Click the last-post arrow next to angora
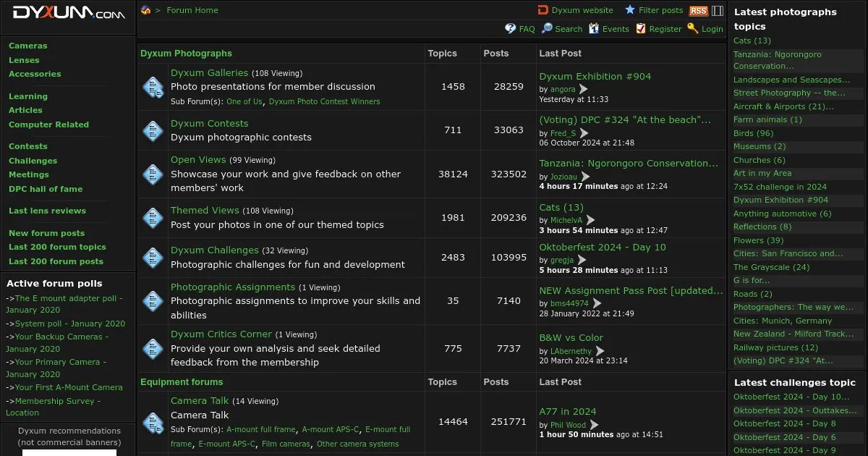Viewport: 868px width, 456px height. pyautogui.click(x=583, y=89)
